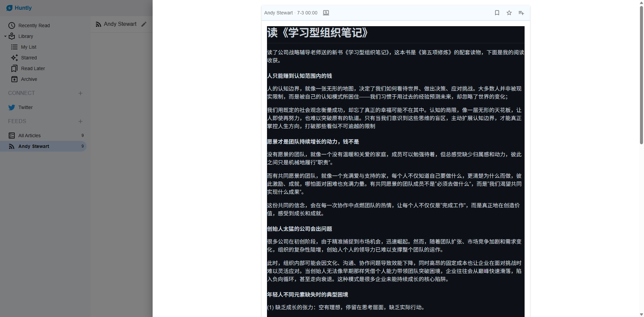Screen dimensions: 644x317
Task: Click the scrollbar down arrow
Action: coord(641,315)
